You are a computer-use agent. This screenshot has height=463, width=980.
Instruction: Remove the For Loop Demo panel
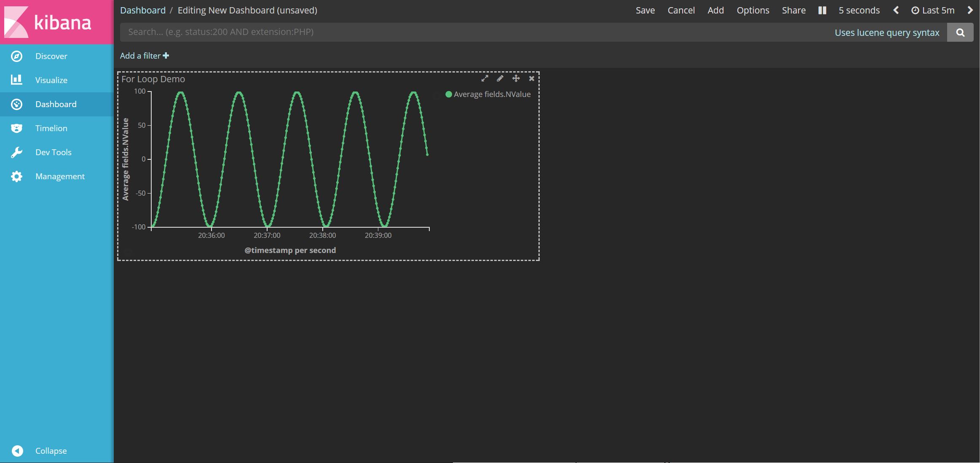(x=532, y=78)
